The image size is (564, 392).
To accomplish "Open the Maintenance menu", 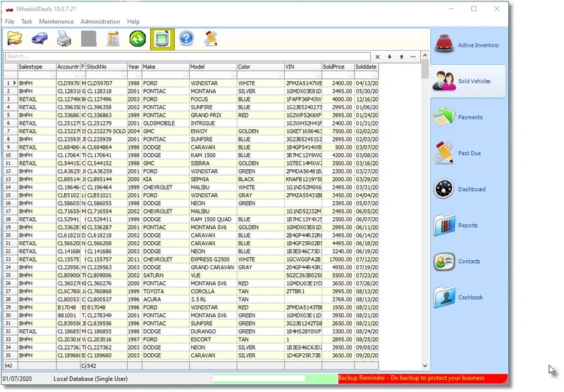I will [56, 22].
